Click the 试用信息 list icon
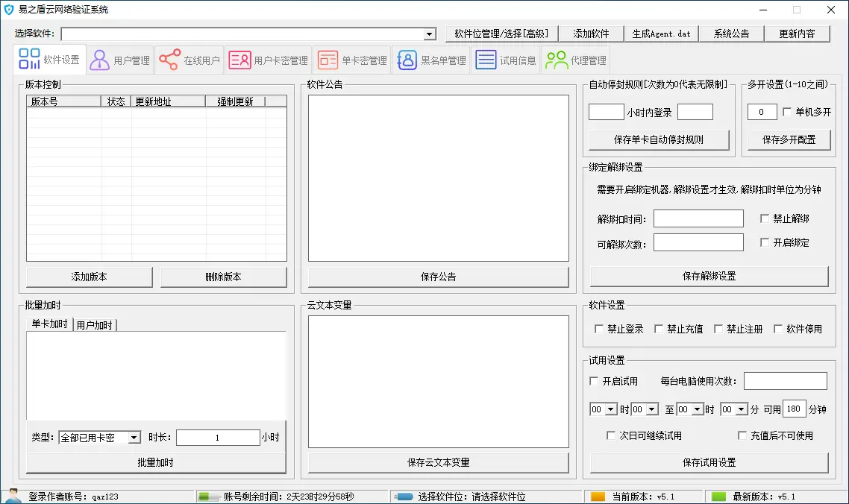Image resolution: width=849 pixels, height=504 pixels. click(486, 60)
